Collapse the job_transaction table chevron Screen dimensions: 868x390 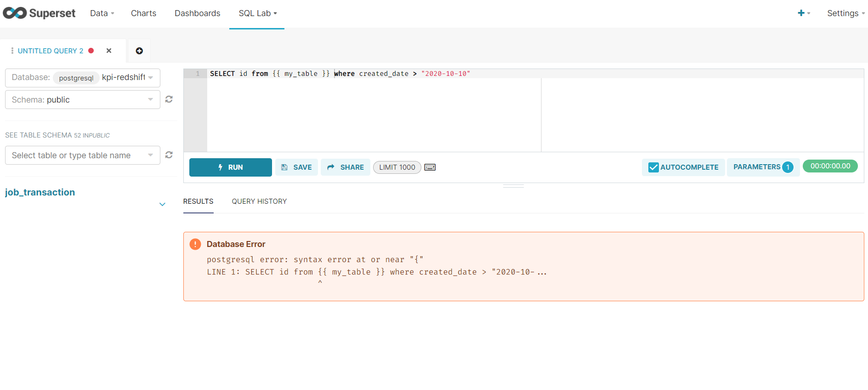162,204
